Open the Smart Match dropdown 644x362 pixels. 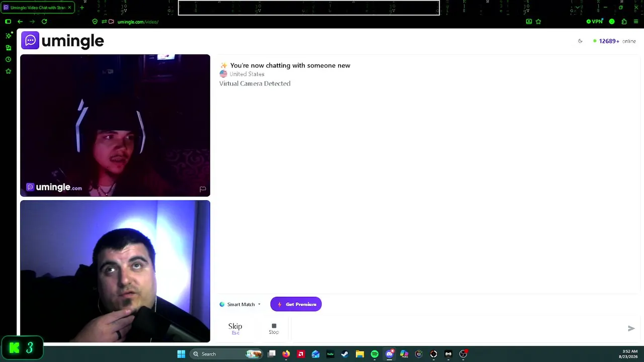240,304
